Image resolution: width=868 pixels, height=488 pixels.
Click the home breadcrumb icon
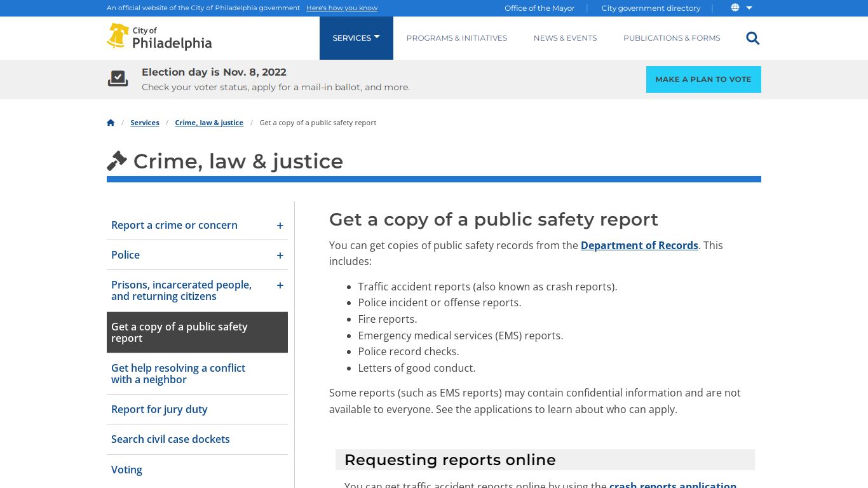point(111,123)
